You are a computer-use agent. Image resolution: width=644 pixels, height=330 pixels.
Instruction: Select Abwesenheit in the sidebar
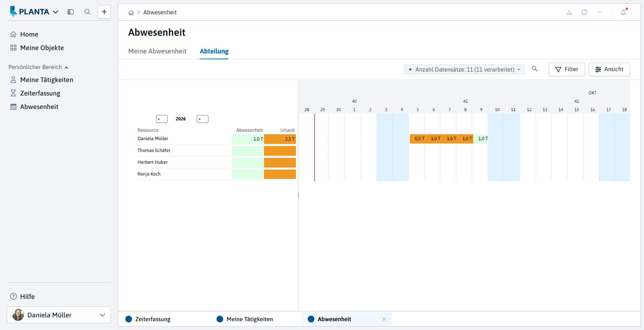(34, 107)
